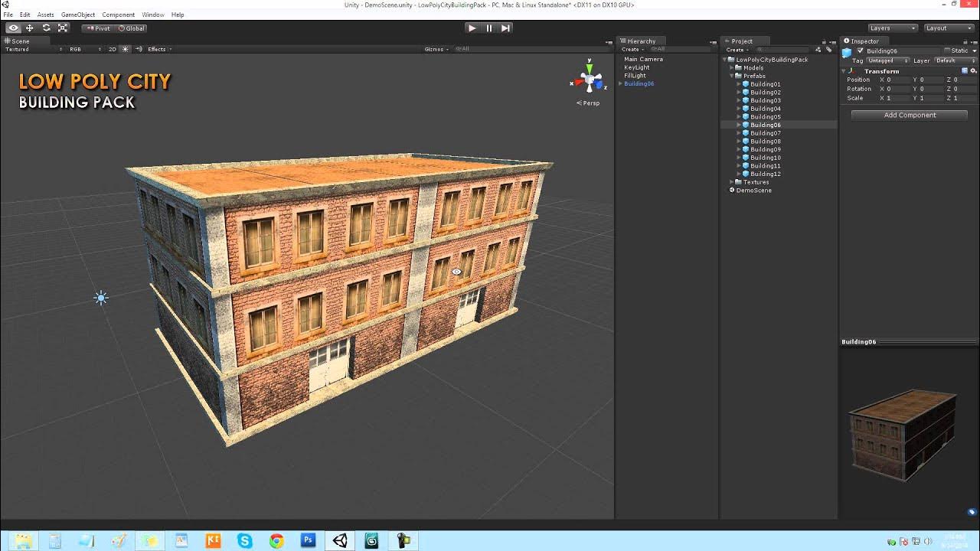
Task: Open the Layers dropdown
Action: point(892,28)
